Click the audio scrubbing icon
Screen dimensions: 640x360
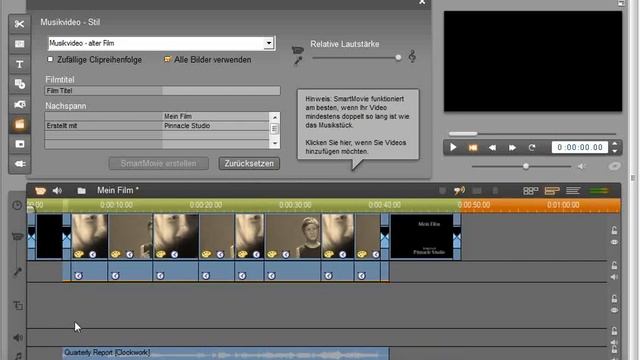[460, 191]
